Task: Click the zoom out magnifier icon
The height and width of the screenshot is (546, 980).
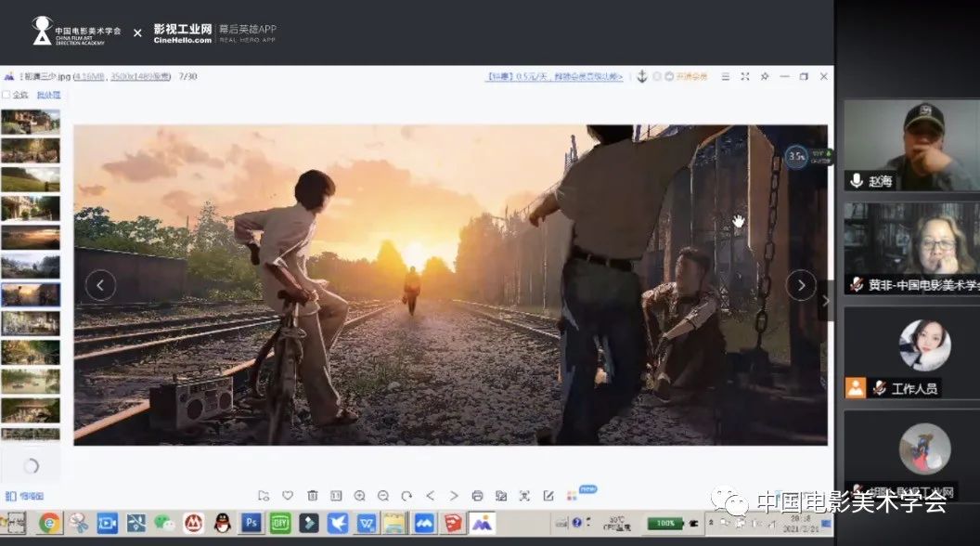Action: coord(382,496)
